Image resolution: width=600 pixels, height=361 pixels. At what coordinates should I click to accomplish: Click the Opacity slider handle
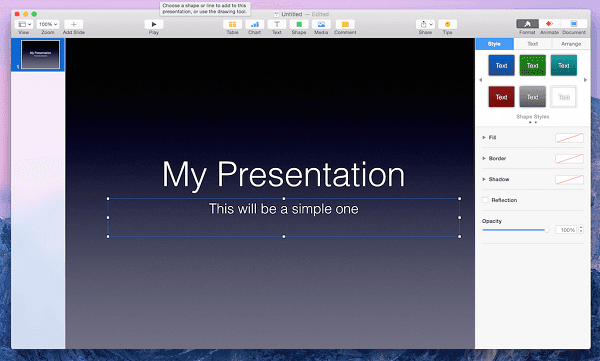point(547,230)
